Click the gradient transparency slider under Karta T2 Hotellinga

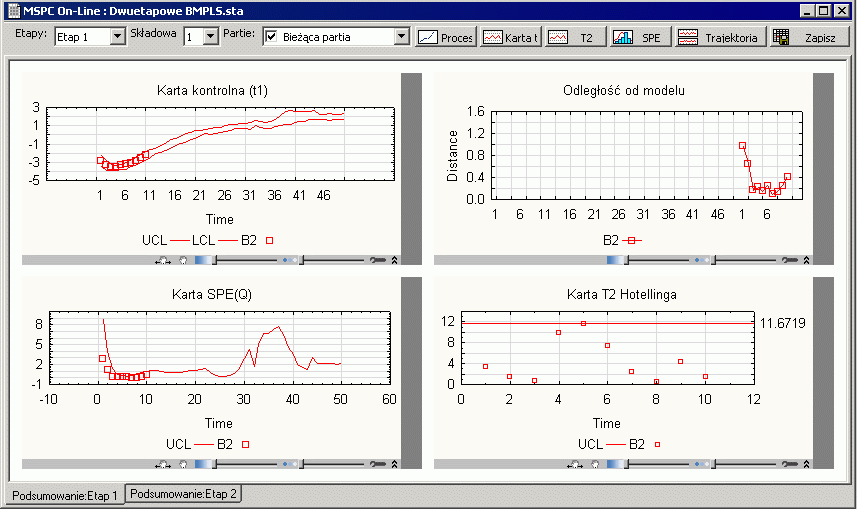coord(648,464)
